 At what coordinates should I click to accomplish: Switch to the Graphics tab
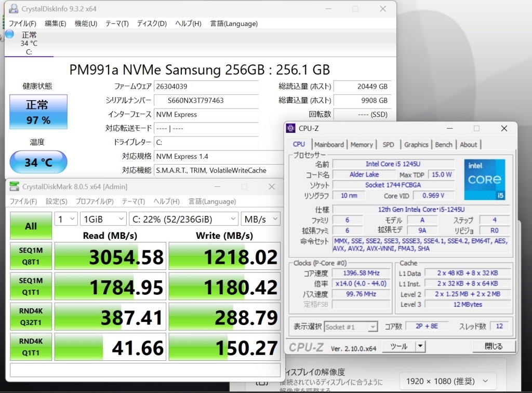tap(416, 144)
